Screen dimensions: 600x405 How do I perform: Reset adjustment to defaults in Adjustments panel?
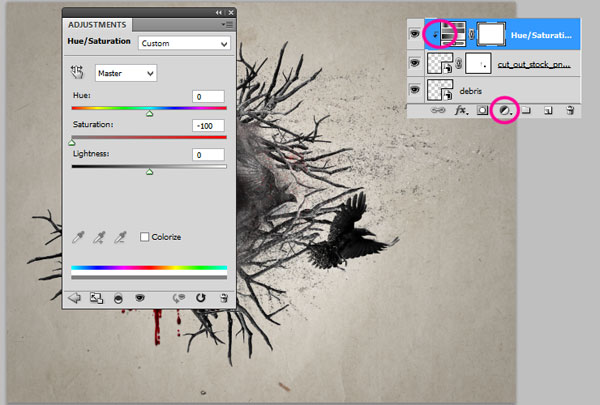(x=200, y=297)
